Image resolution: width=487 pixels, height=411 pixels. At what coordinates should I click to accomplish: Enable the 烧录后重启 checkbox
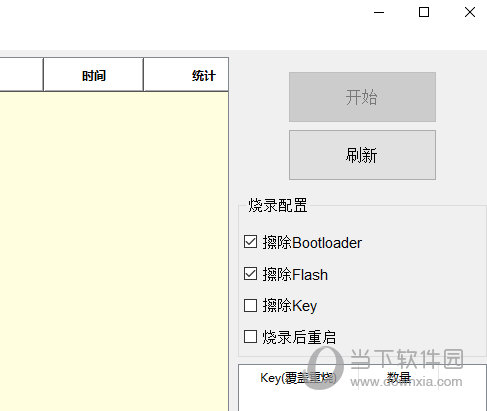[x=250, y=337]
